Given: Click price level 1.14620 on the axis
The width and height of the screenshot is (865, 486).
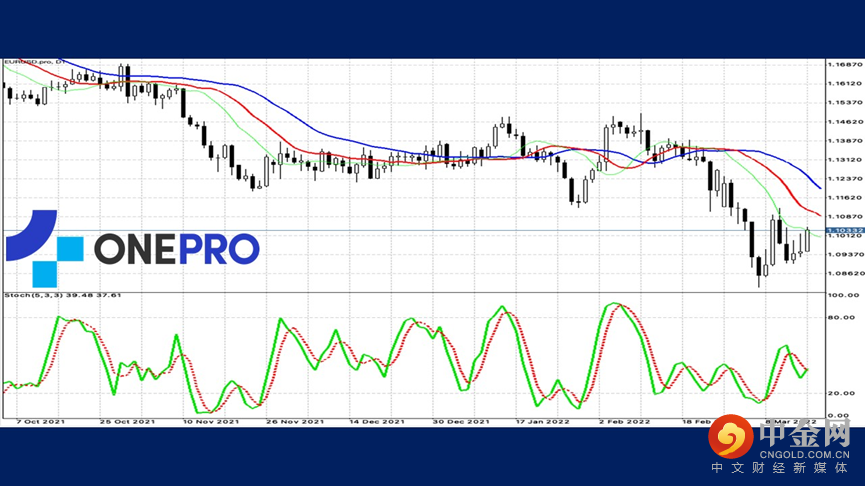Looking at the screenshot, I should tap(845, 122).
